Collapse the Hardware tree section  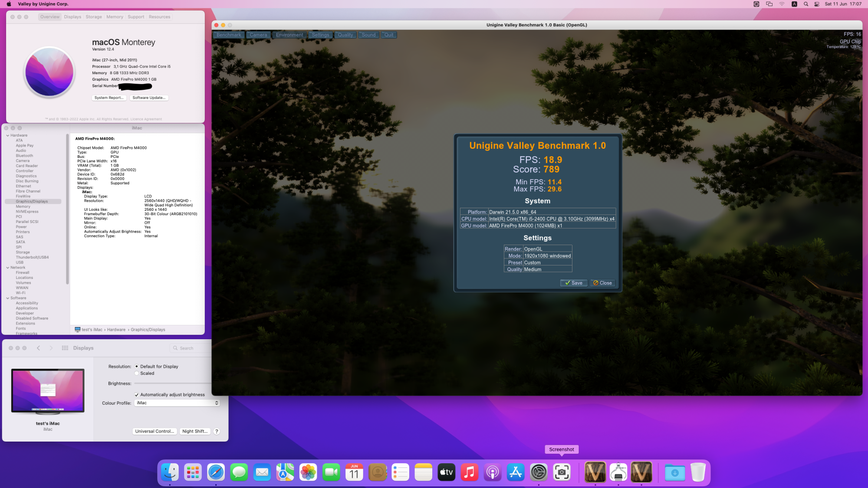[x=8, y=135]
